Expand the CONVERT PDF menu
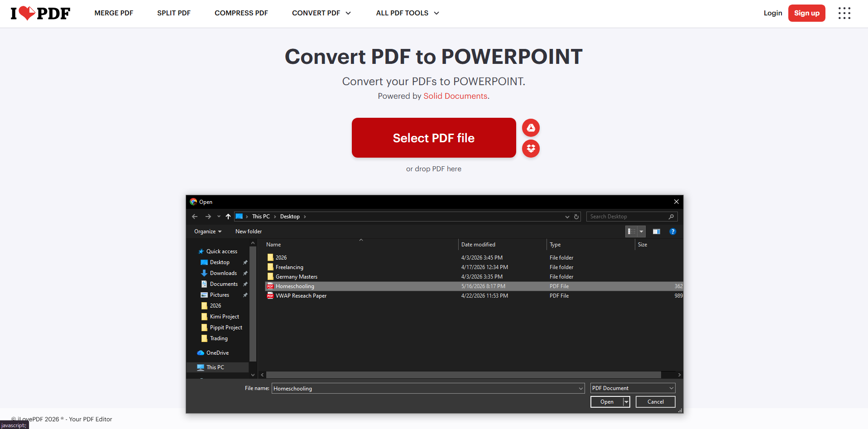The width and height of the screenshot is (868, 429). (x=321, y=13)
